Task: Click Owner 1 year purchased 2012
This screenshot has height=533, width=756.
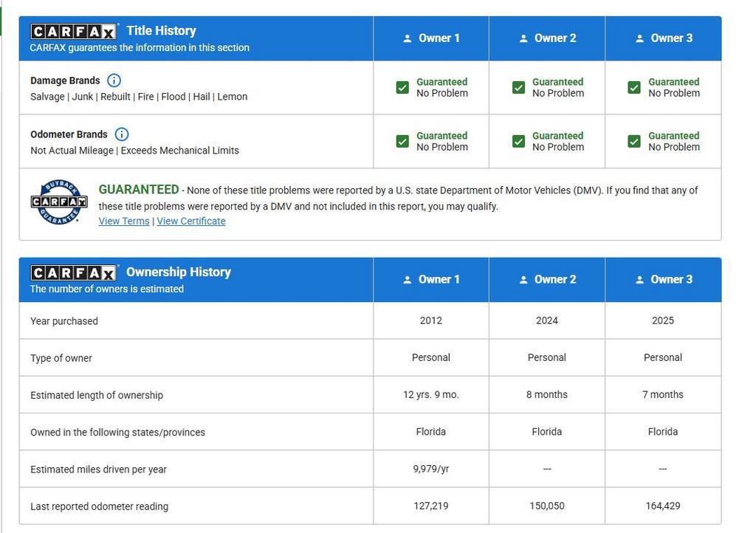Action: pos(431,321)
